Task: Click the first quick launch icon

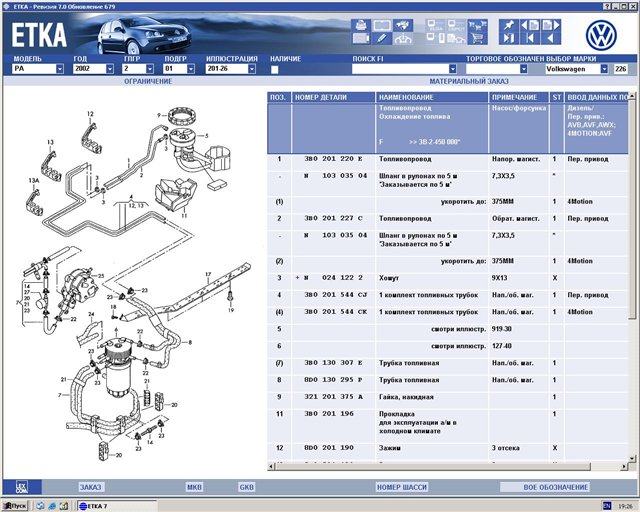Action: pos(40,506)
